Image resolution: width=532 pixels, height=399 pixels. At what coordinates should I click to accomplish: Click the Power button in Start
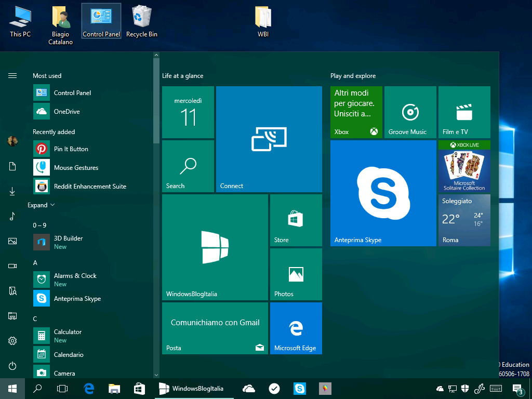coord(12,366)
